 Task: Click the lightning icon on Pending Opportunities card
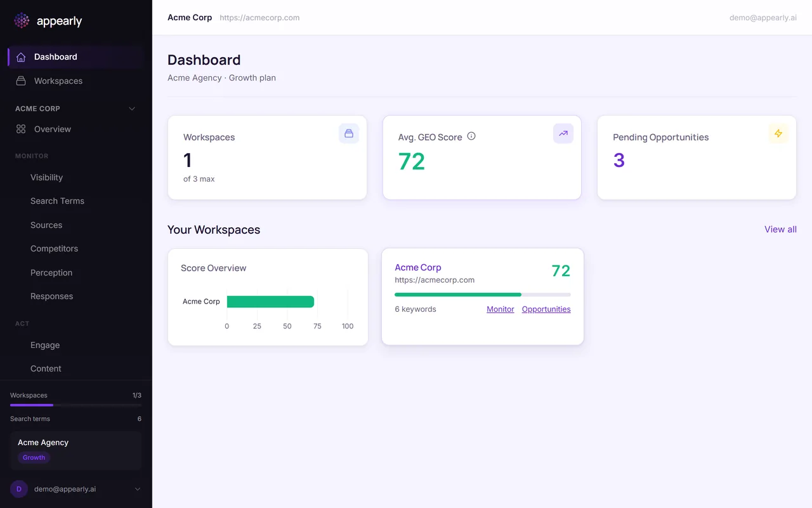coord(779,133)
